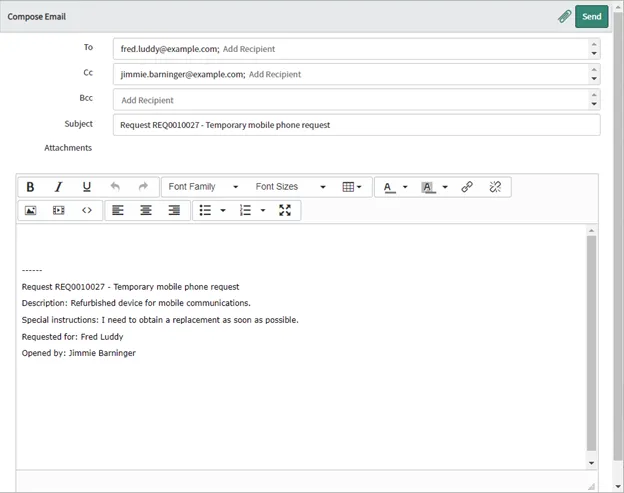Click the insert image icon
Screen dimensions: 624x493
click(30, 210)
